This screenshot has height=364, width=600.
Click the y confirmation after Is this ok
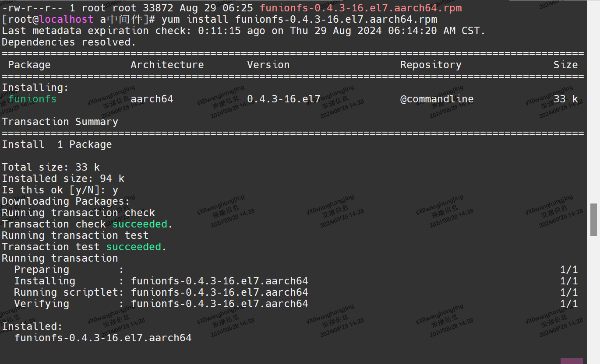click(115, 189)
